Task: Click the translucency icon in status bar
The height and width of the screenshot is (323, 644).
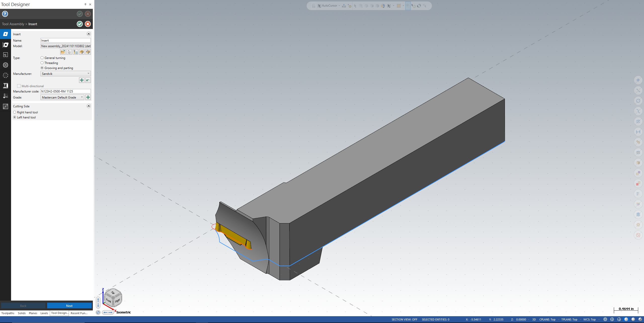Action: (640, 319)
